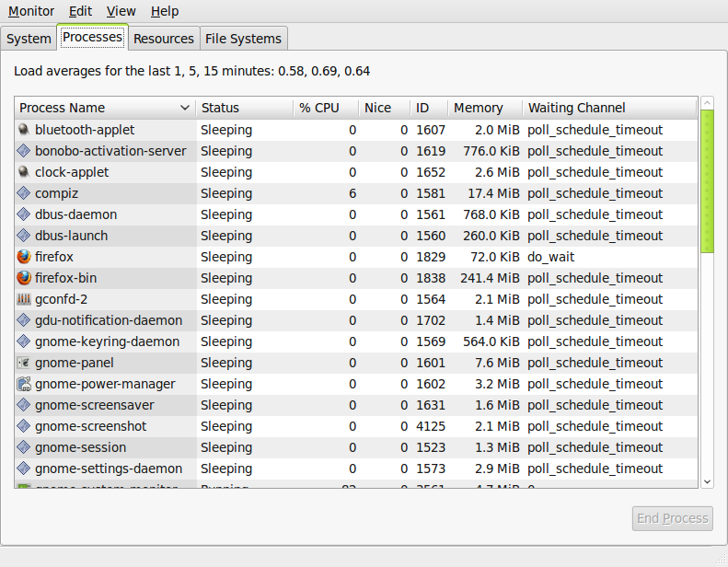Click the scrollbar down arrow
The width and height of the screenshot is (728, 567).
tap(707, 482)
